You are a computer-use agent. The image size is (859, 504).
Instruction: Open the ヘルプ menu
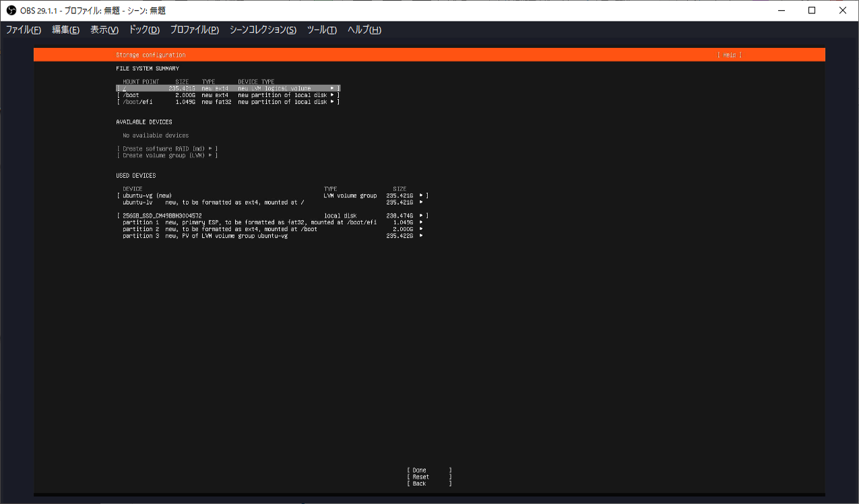(363, 30)
